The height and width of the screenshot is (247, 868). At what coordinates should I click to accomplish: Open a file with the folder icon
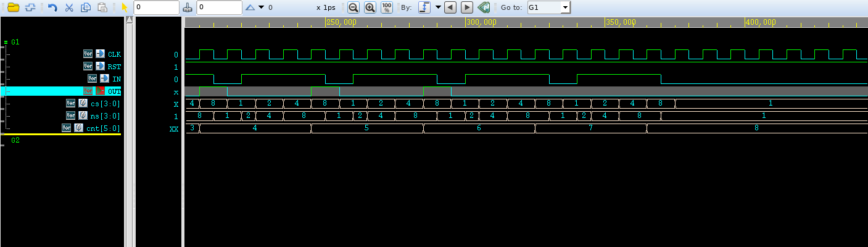click(13, 7)
